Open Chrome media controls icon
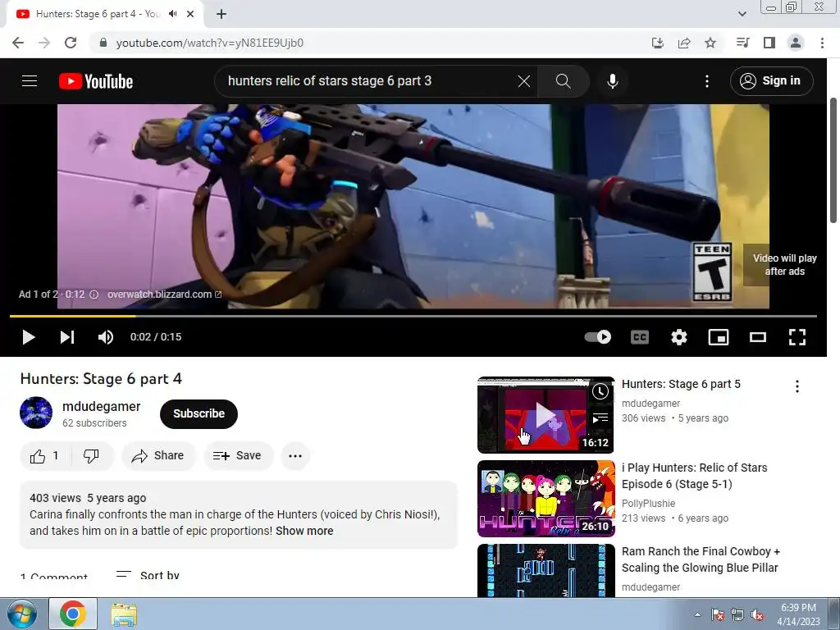Image resolution: width=840 pixels, height=630 pixels. [742, 43]
